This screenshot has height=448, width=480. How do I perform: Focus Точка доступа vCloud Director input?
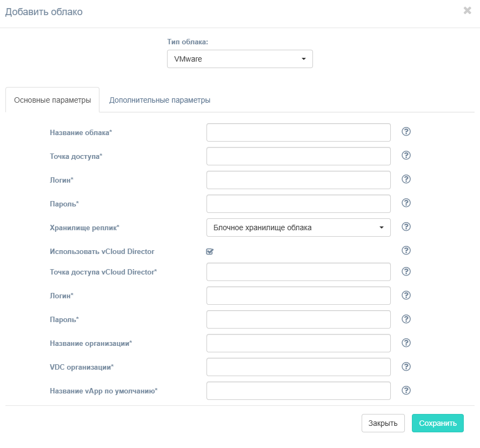(x=298, y=272)
